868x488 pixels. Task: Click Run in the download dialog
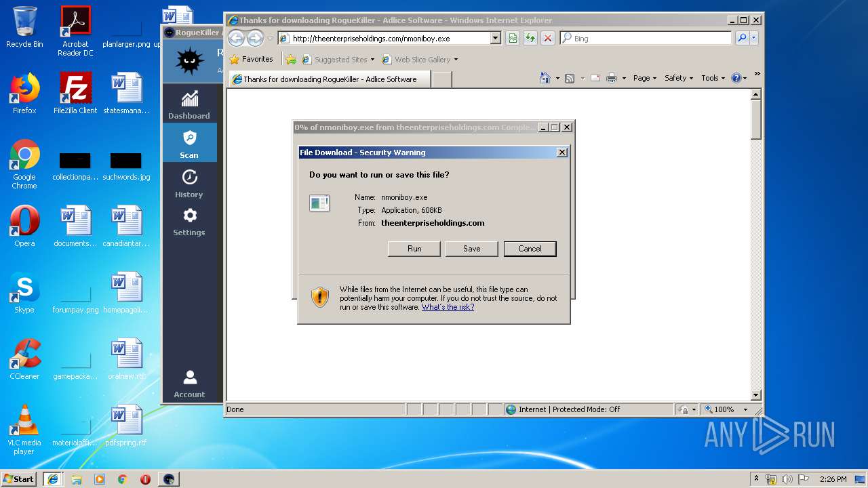pos(414,249)
